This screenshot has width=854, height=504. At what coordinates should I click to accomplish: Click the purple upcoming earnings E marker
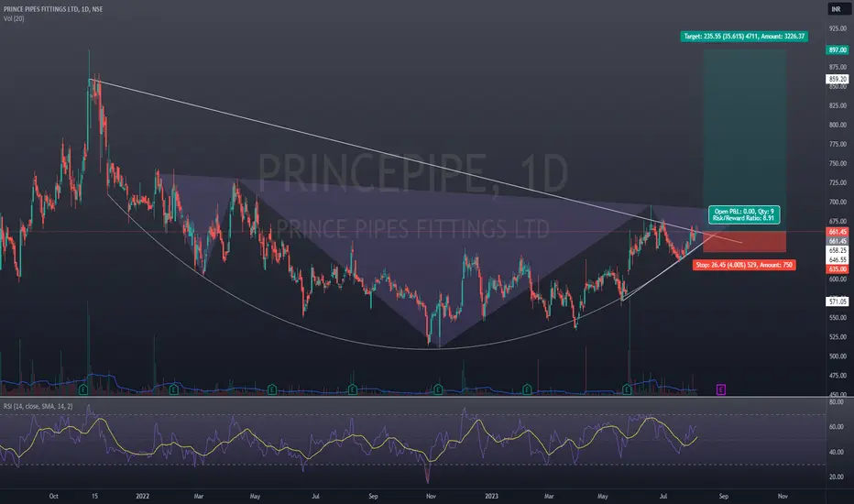pos(720,389)
